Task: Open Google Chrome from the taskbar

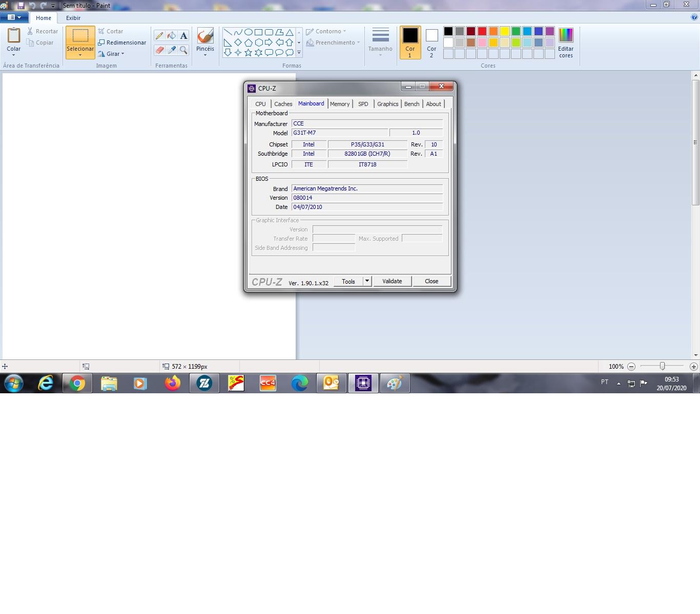Action: [77, 383]
